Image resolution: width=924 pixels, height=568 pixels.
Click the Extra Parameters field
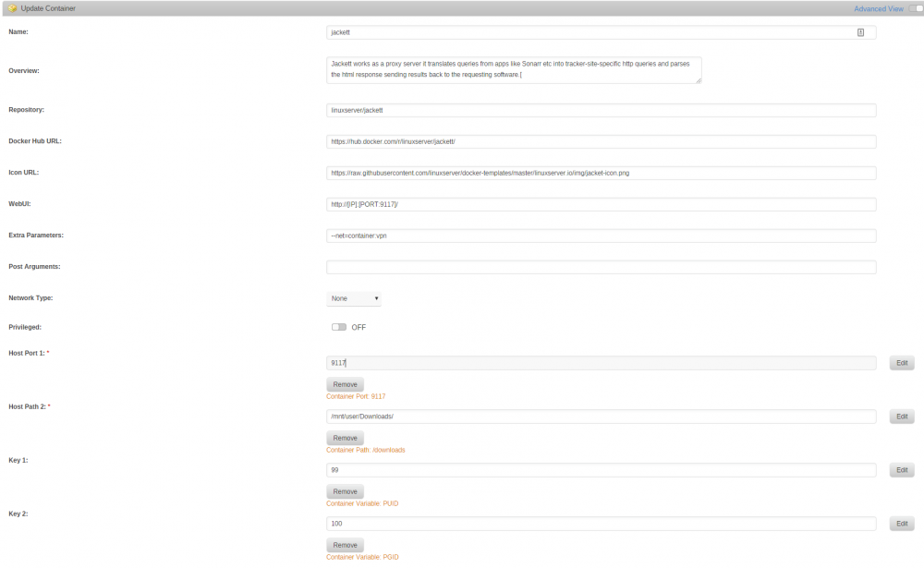pyautogui.click(x=602, y=236)
